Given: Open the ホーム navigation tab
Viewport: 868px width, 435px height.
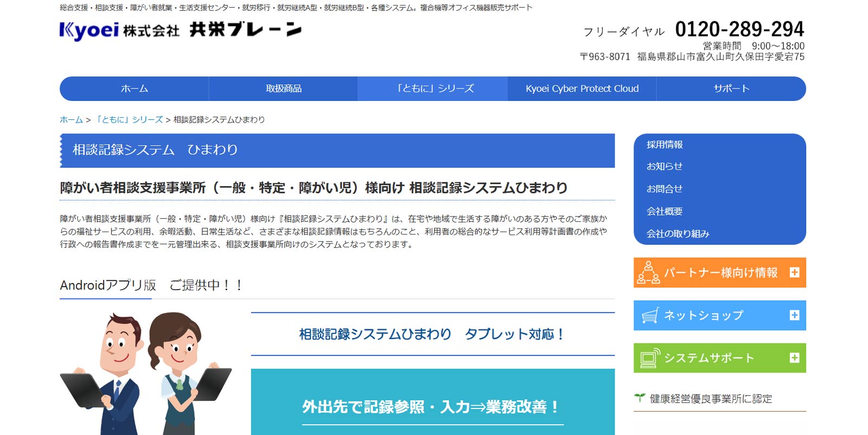Looking at the screenshot, I should pyautogui.click(x=134, y=88).
